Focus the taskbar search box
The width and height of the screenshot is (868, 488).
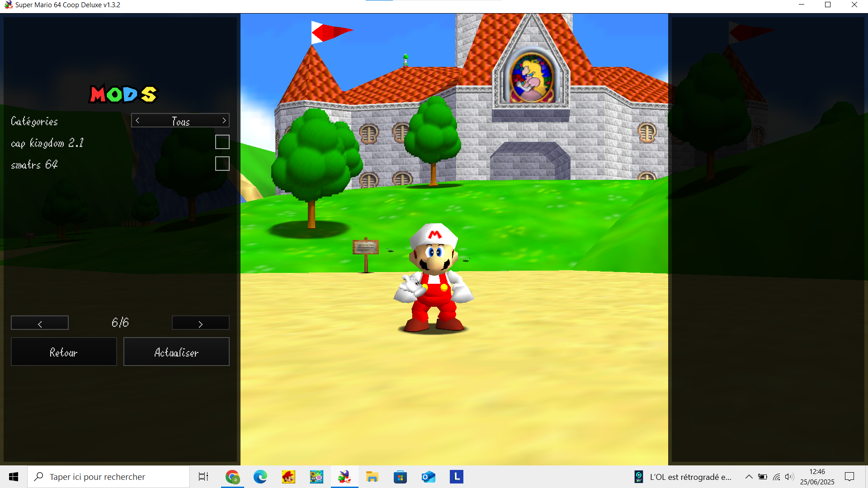click(x=108, y=477)
